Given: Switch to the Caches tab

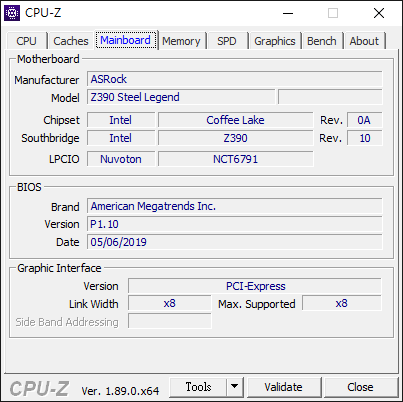Looking at the screenshot, I should pos(71,41).
